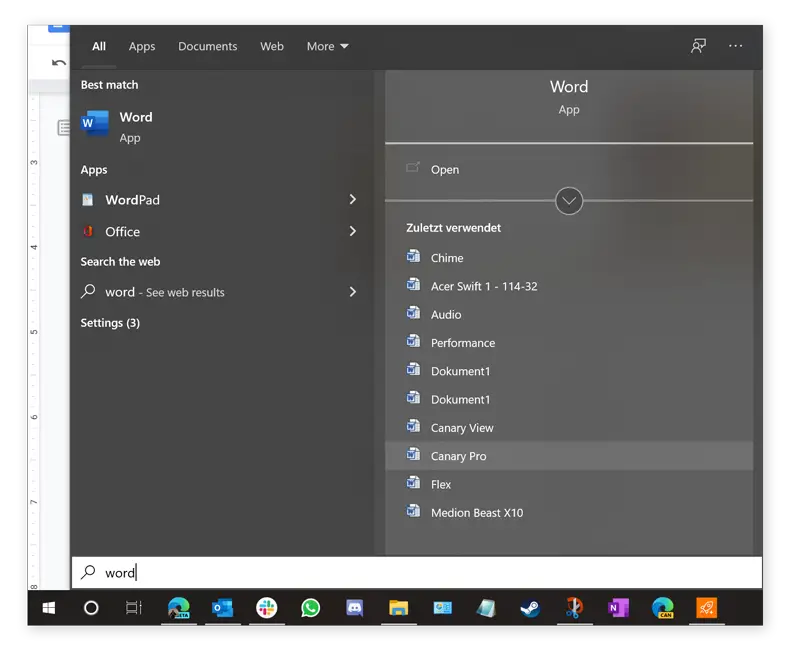Open Steam from the taskbar

point(530,608)
